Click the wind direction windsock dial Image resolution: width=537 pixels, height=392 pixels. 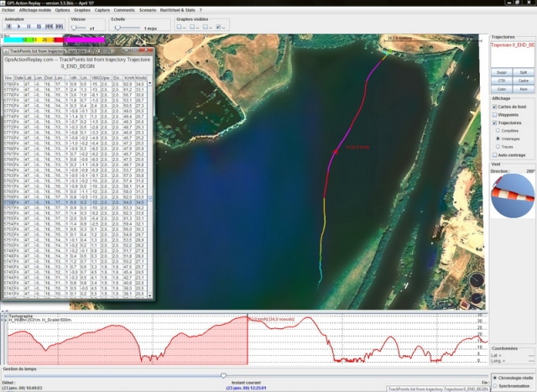point(513,196)
